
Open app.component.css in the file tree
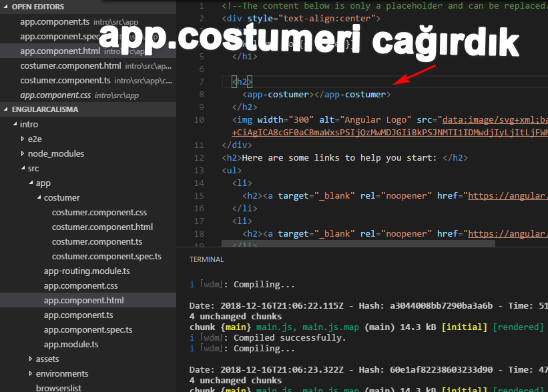[x=81, y=285]
